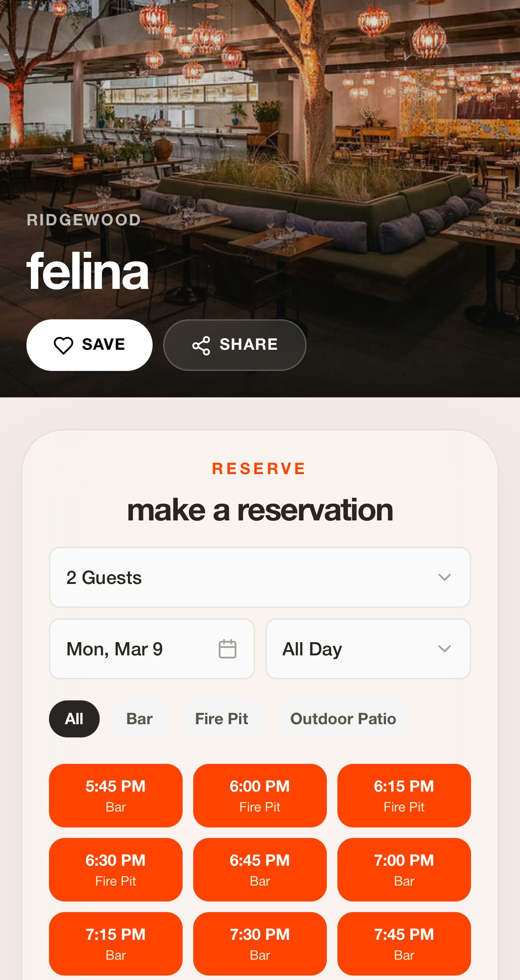
Task: Choose the 6:15 PM Fire Pit time
Action: [x=404, y=796]
